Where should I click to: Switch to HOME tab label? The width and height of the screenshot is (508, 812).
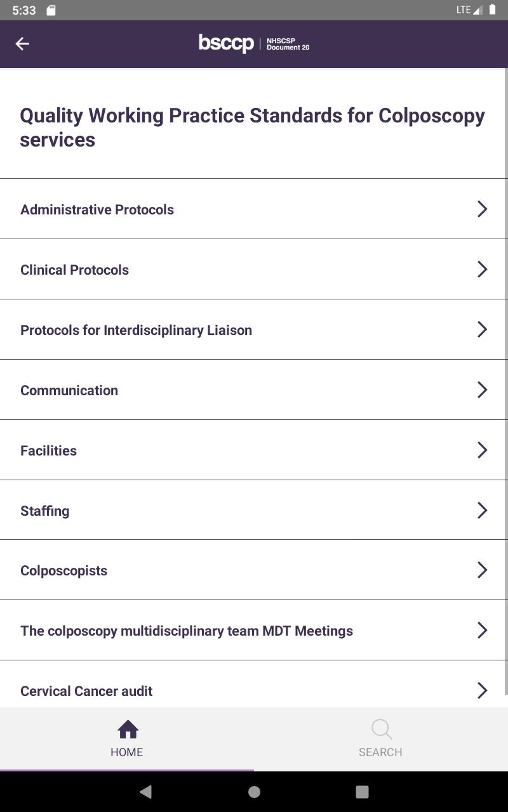(x=126, y=752)
